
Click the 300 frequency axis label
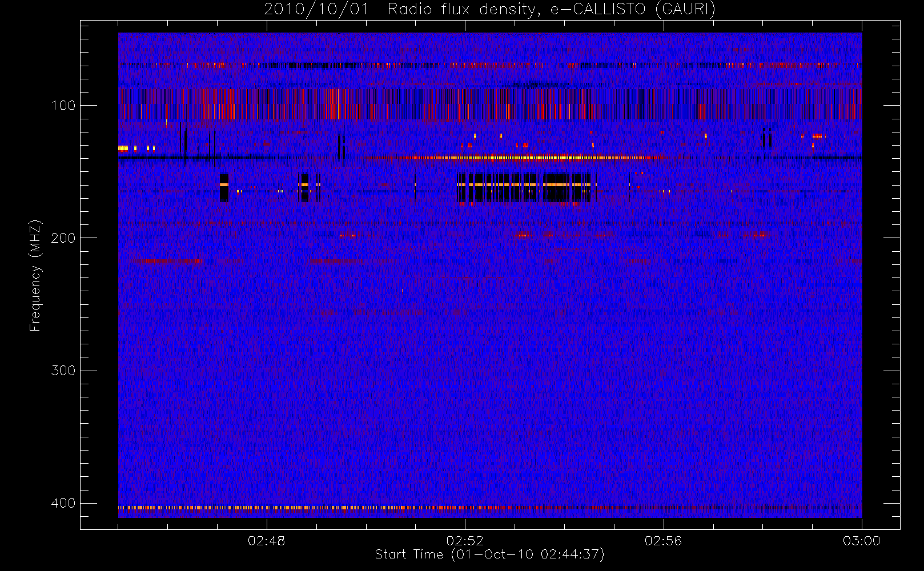tap(63, 371)
